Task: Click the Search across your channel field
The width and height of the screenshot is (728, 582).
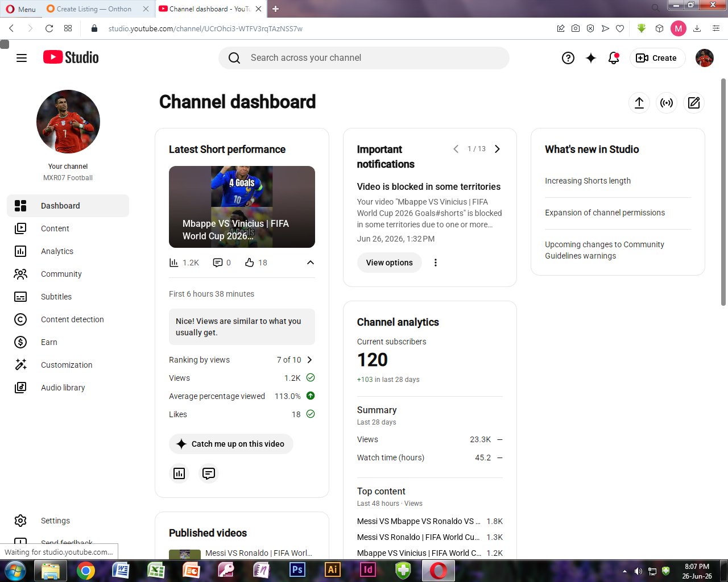Action: pos(364,58)
